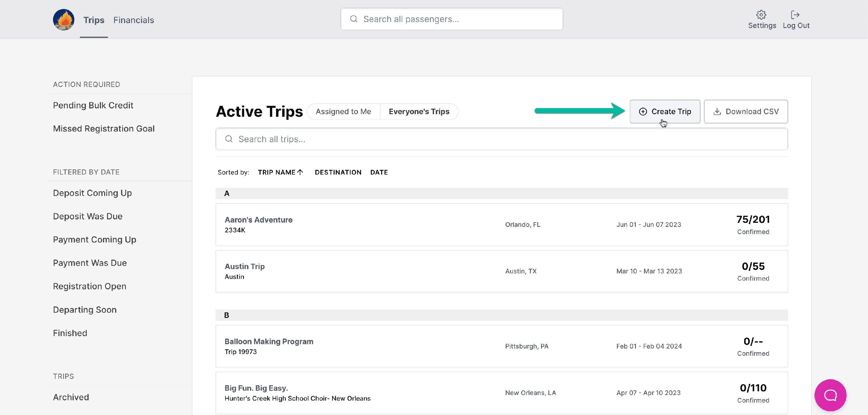Click the Log Out icon
868x415 pixels.
click(795, 15)
